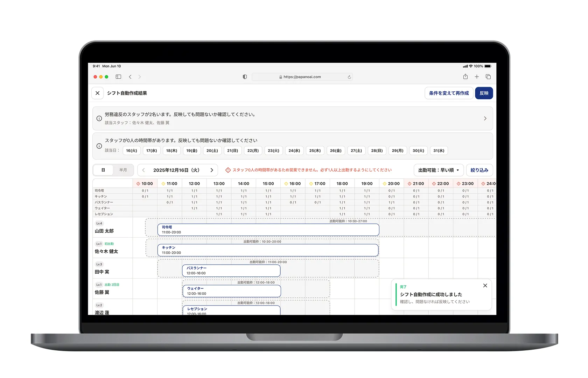
Task: Select 山田 太郎's 司令塔 11:00-20:00 shift block
Action: point(268,230)
